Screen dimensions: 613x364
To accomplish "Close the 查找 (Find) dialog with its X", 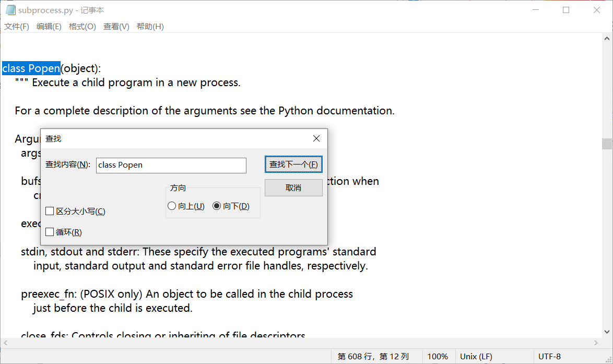I will click(316, 138).
